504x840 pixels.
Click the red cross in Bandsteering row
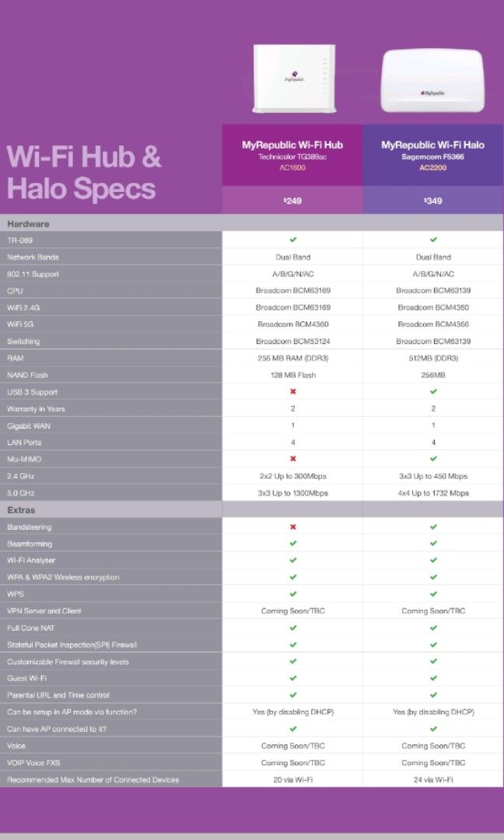(x=292, y=527)
